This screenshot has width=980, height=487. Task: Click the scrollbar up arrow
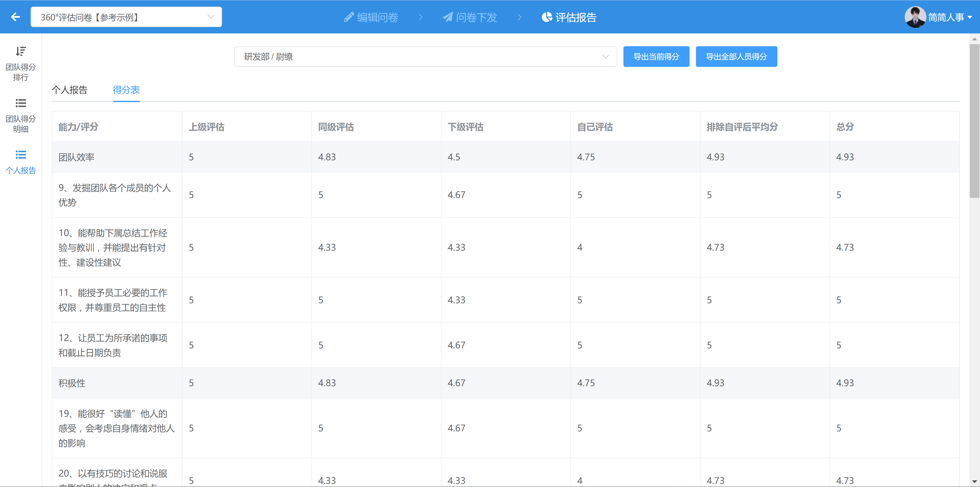point(974,39)
